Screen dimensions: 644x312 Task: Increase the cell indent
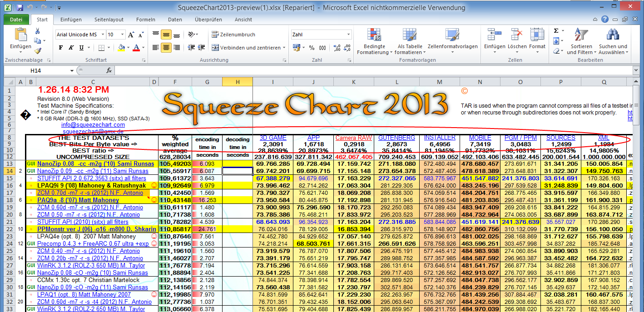[201, 48]
